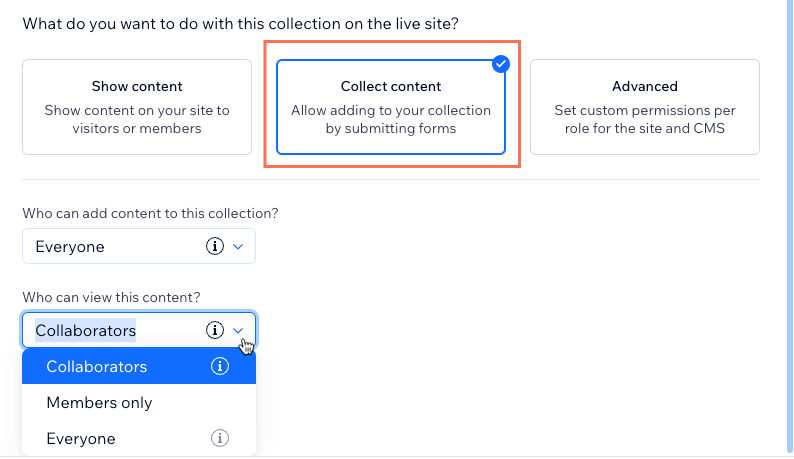
Task: Open the Everyone dropdown under who can add content
Action: tap(139, 246)
